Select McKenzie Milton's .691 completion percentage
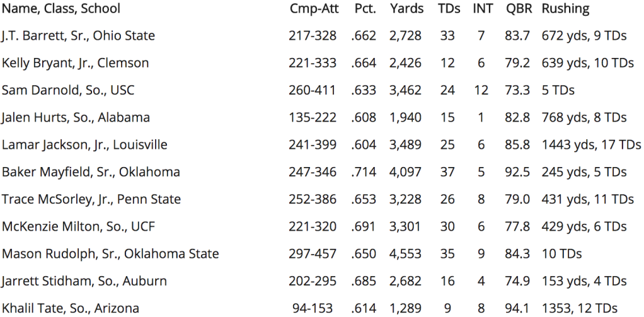Image resolution: width=644 pixels, height=317 pixels. pyautogui.click(x=364, y=227)
